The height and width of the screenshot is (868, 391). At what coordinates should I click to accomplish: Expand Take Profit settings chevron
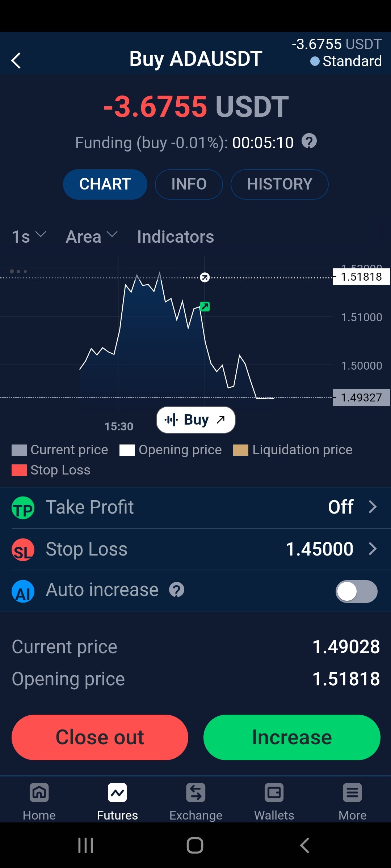click(x=373, y=507)
